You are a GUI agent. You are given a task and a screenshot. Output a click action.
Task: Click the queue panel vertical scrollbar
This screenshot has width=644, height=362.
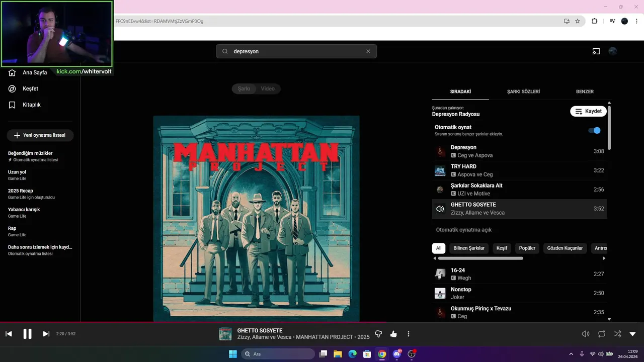pos(609,127)
